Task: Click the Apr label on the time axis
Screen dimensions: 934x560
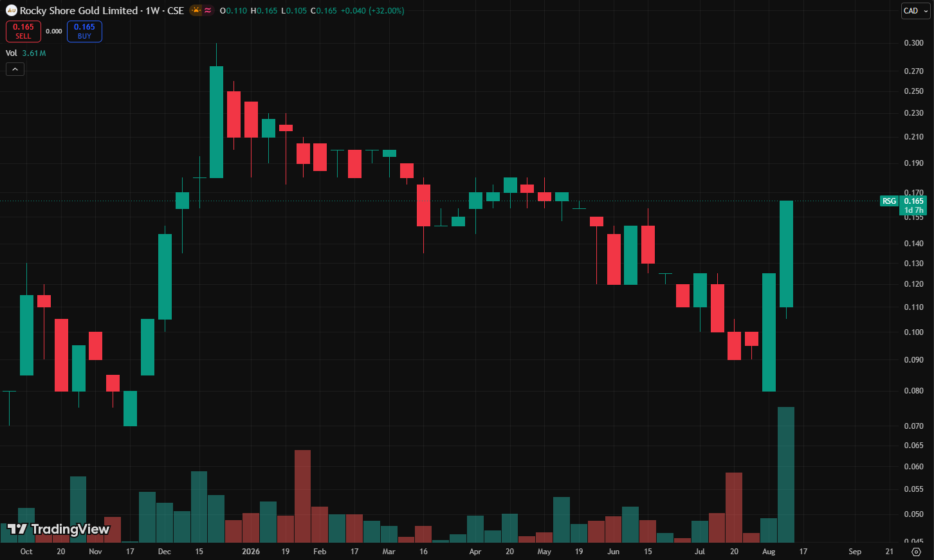Action: coord(475,552)
